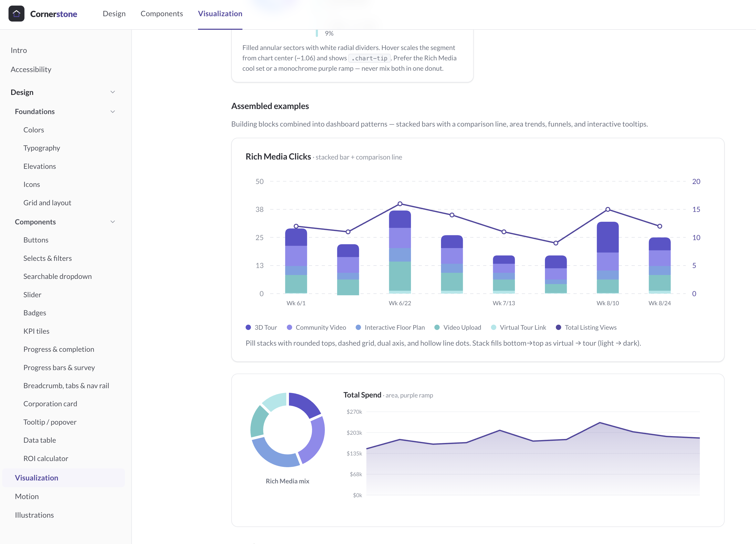Click the Wk 8/10 stacked bar
Image resolution: width=756 pixels, height=544 pixels.
coord(608,258)
